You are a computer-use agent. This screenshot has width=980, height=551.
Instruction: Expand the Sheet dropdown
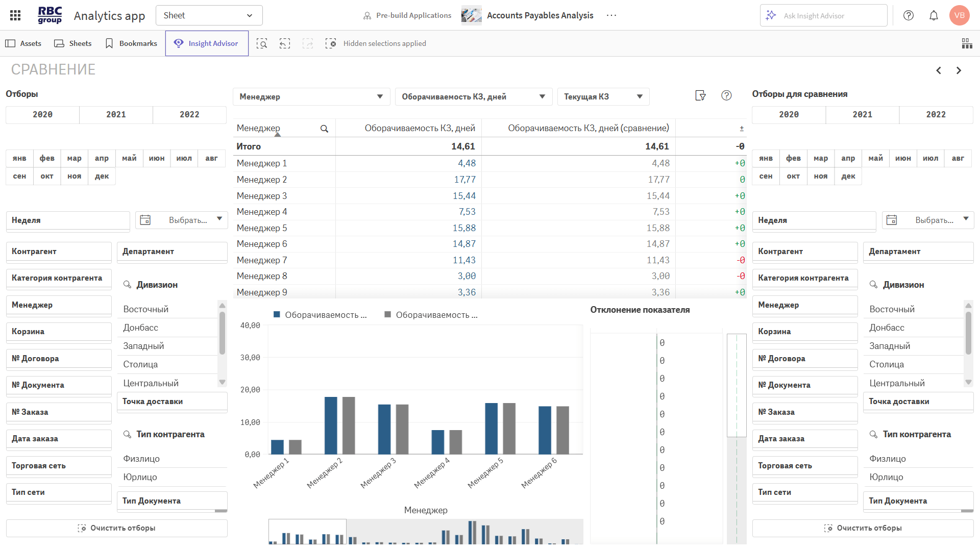[x=209, y=15]
